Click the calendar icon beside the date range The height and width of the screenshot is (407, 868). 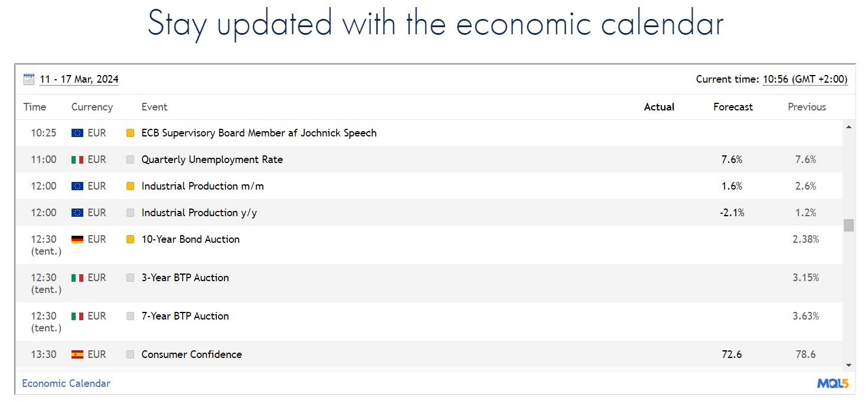coord(29,79)
